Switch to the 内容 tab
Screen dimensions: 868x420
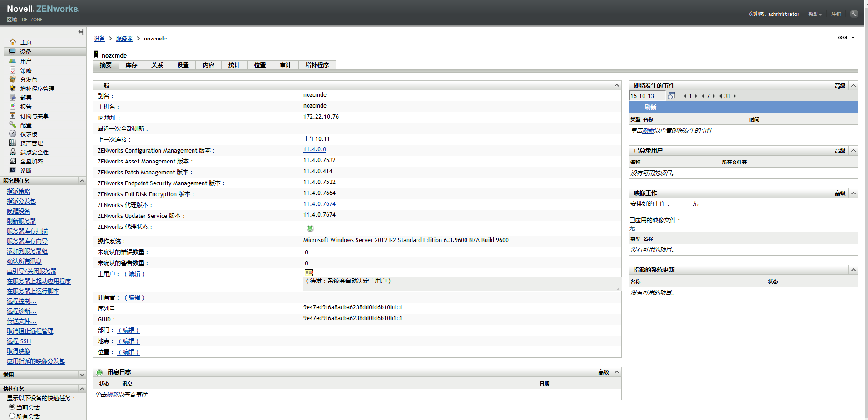tap(209, 65)
